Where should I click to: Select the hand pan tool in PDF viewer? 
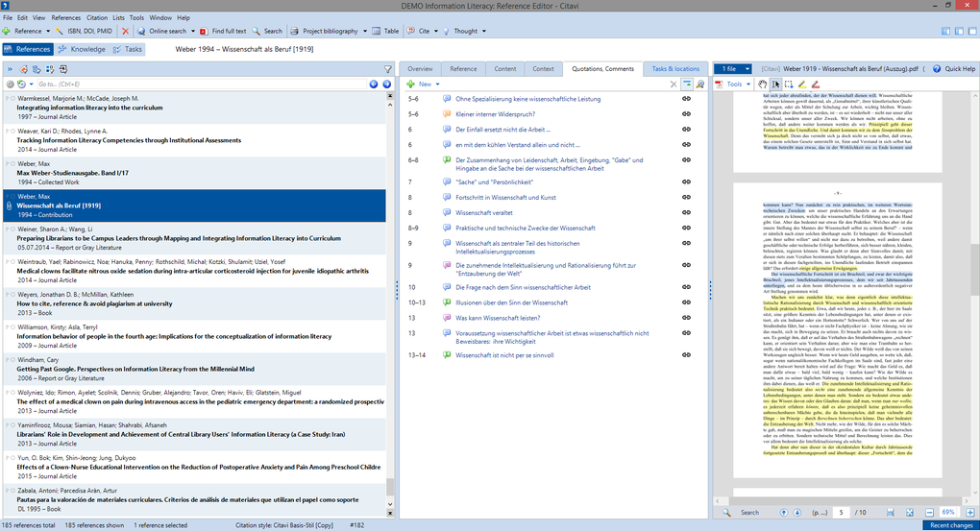tap(763, 84)
